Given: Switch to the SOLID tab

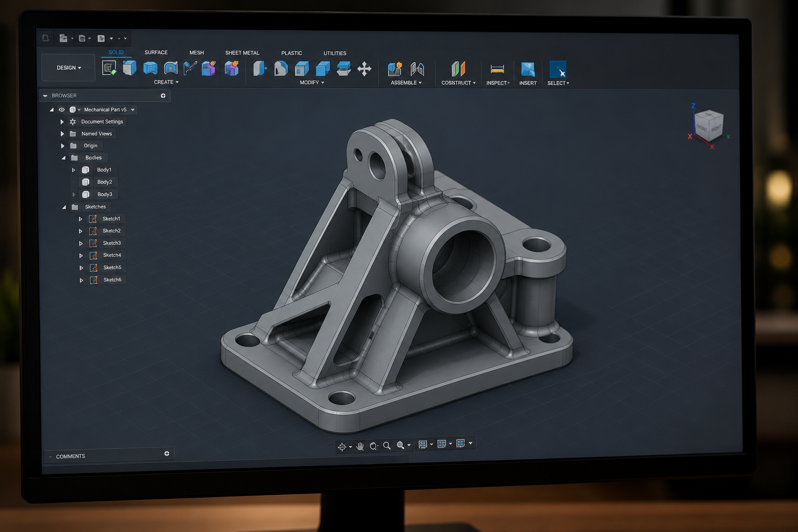Looking at the screenshot, I should point(116,52).
